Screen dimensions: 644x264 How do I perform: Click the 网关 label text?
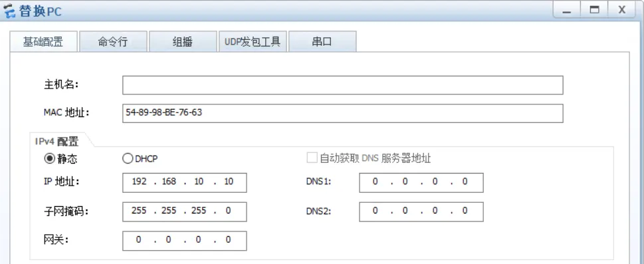click(56, 240)
